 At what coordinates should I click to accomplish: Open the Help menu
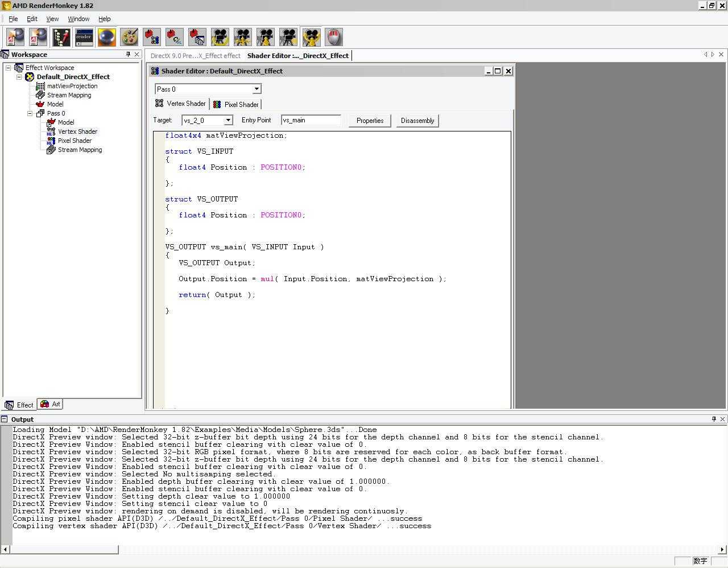[x=105, y=19]
